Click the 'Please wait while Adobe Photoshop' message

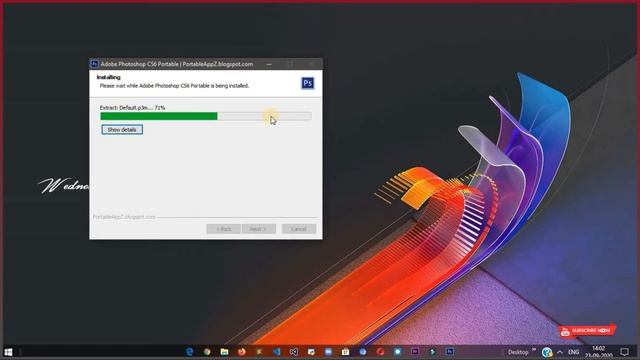coord(174,86)
